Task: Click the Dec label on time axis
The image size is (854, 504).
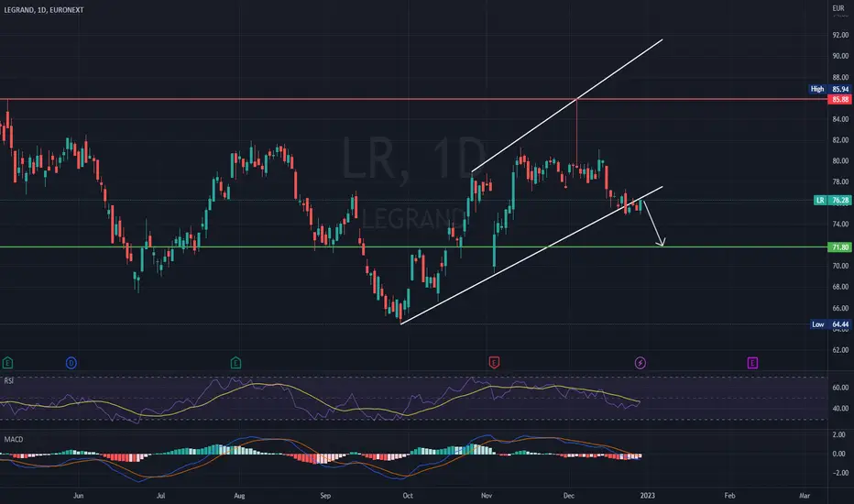Action: coord(569,496)
